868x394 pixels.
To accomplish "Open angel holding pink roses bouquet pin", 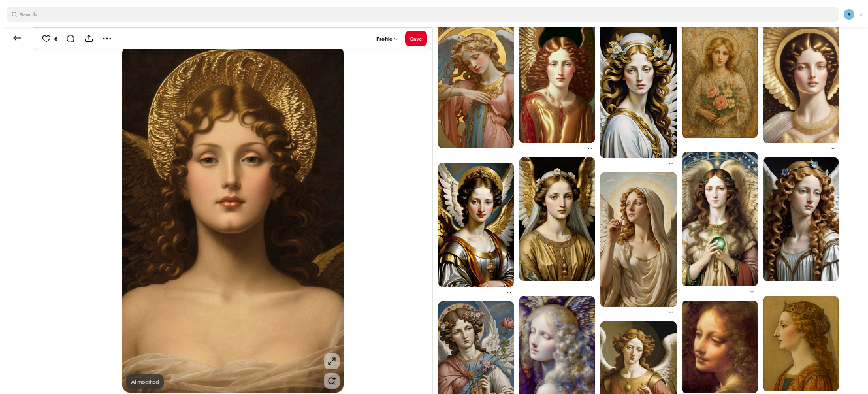I will 720,82.
